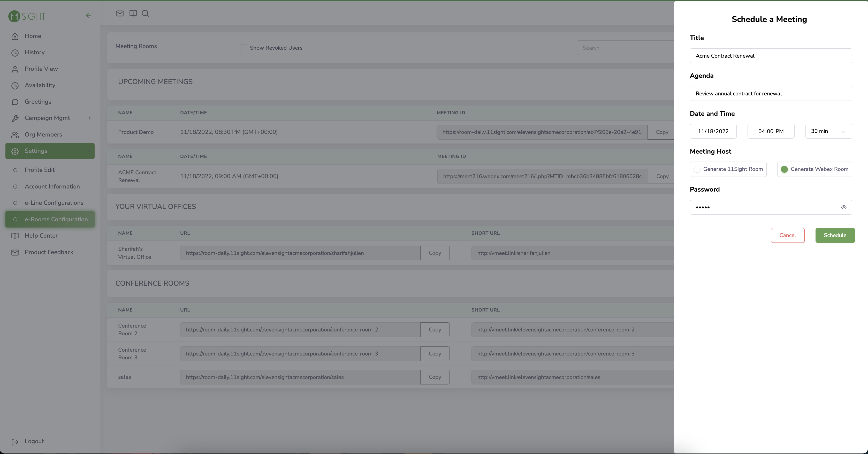Image resolution: width=868 pixels, height=454 pixels.
Task: Toggle password visibility eye icon
Action: tap(843, 207)
